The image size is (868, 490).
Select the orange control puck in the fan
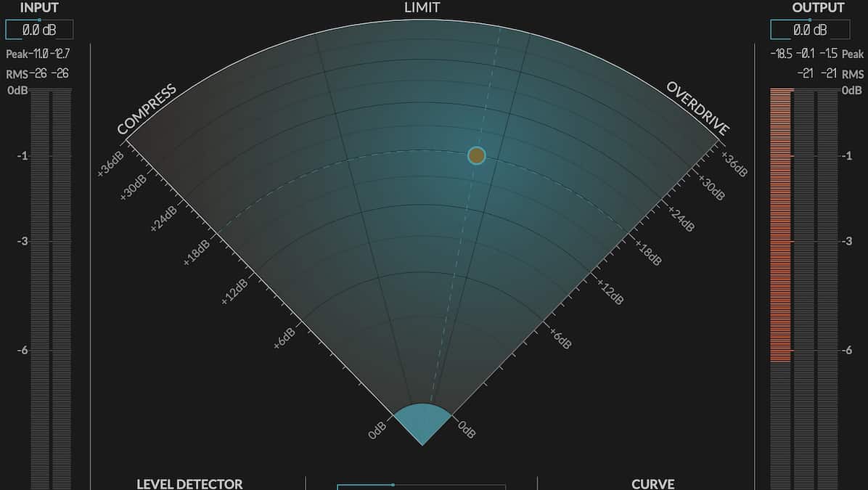tap(476, 156)
